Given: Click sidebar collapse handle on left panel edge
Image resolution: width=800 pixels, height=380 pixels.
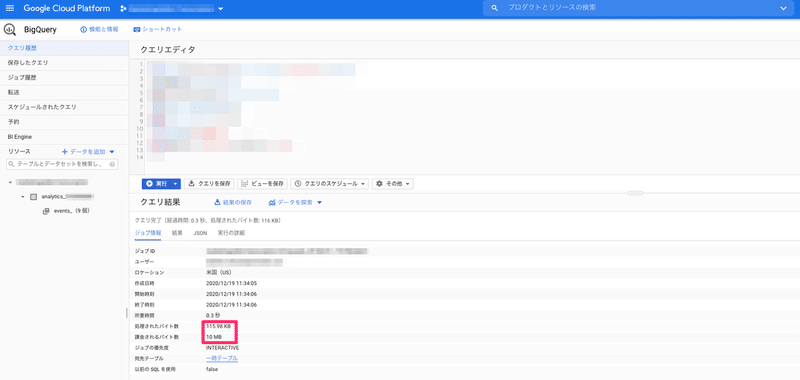Looking at the screenshot, I should tap(127, 313).
